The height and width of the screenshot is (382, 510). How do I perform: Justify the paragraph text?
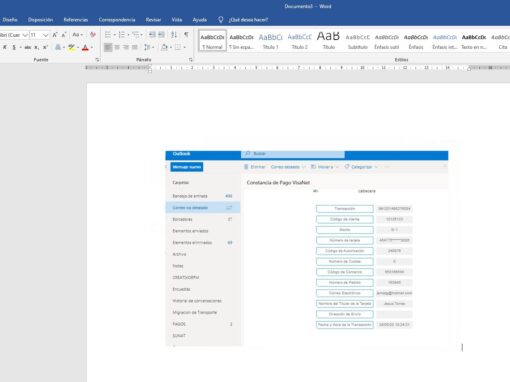[x=135, y=47]
